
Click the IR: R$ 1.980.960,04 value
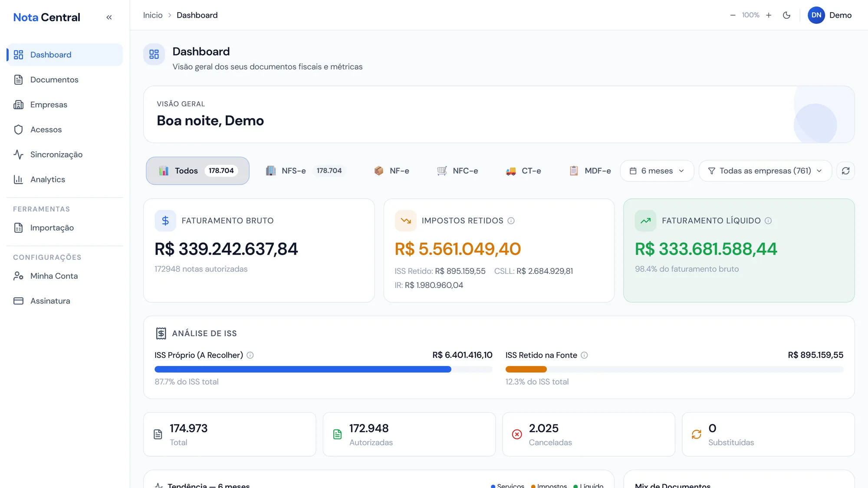tap(429, 285)
